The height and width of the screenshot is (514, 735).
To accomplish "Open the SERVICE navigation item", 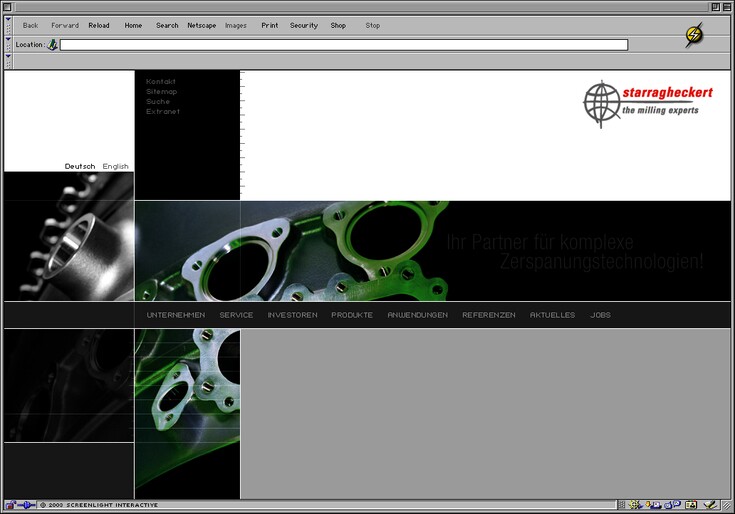I will point(236,315).
